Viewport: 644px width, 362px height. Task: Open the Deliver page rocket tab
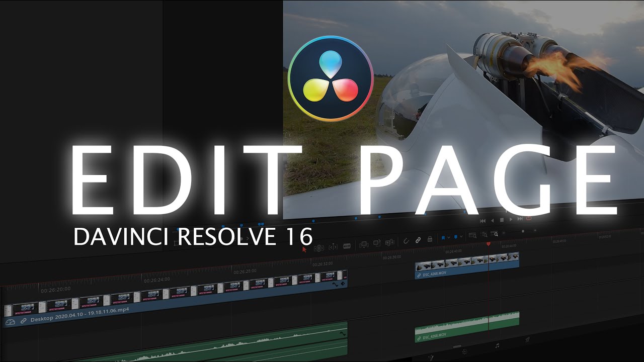pos(528,339)
